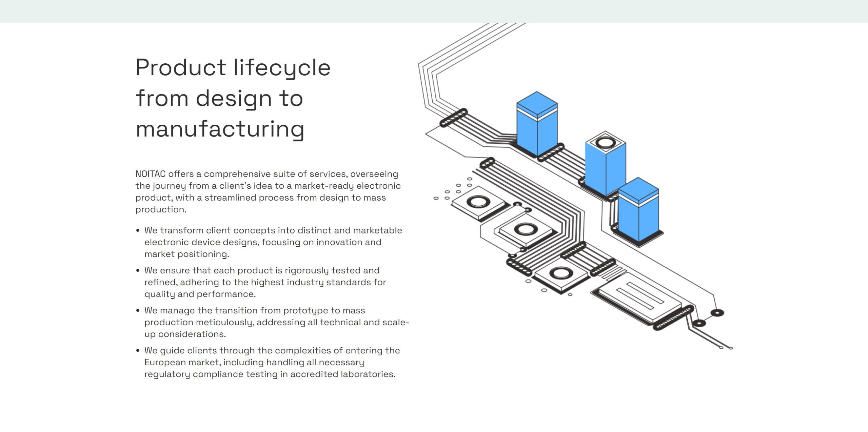
Task: Click the heading word "manufacturing"
Action: (x=220, y=129)
